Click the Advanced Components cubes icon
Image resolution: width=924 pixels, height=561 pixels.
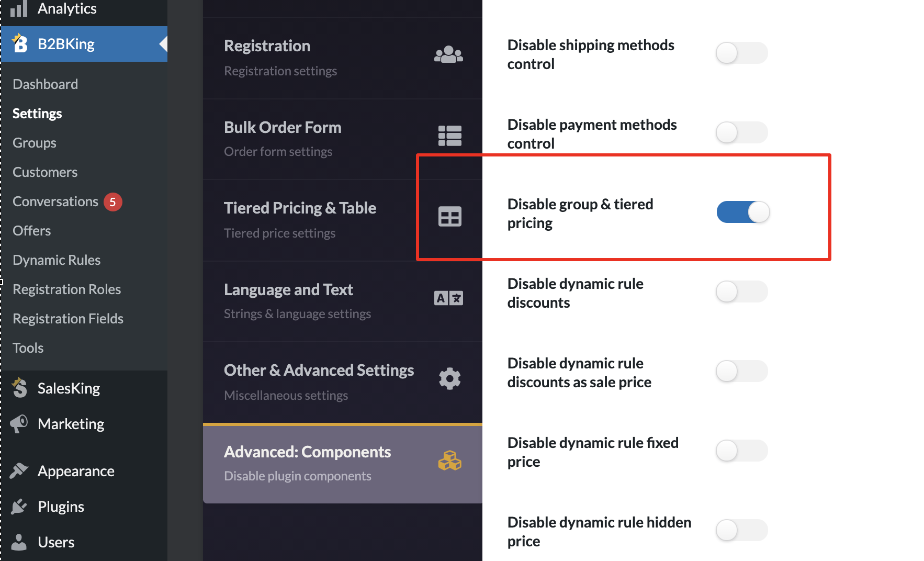[449, 461]
